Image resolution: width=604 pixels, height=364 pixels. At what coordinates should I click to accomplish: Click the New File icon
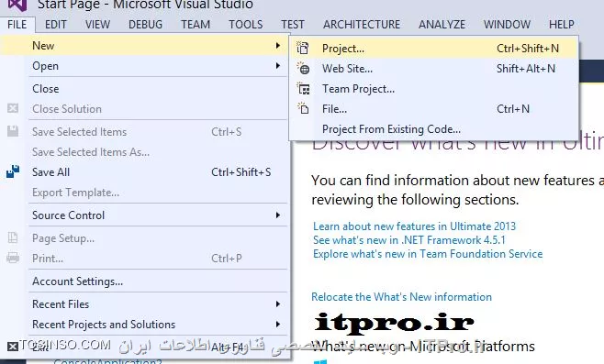[x=303, y=108]
